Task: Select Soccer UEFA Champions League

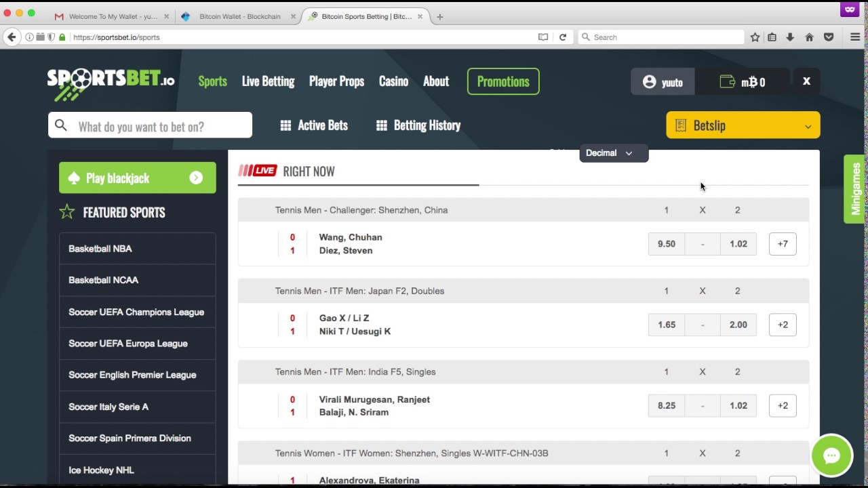Action: click(x=138, y=312)
